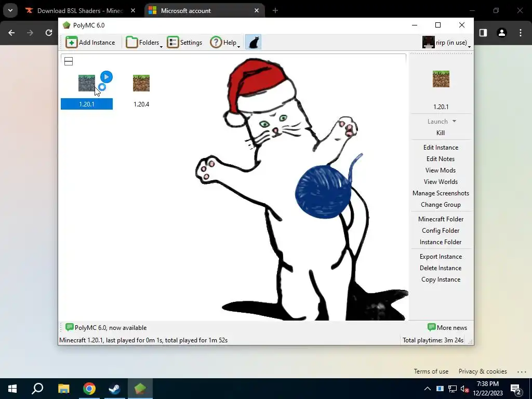The image size is (532, 399).
Task: Click View Worlds
Action: (441, 182)
